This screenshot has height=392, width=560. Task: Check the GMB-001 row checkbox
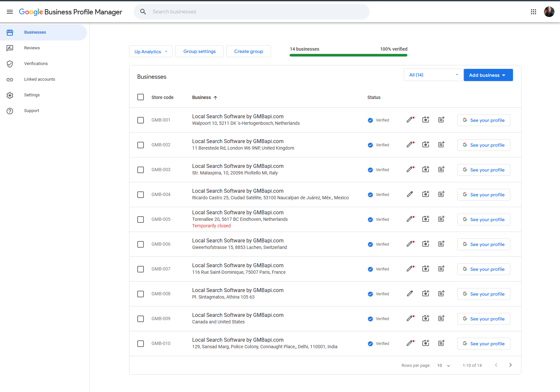tap(141, 120)
